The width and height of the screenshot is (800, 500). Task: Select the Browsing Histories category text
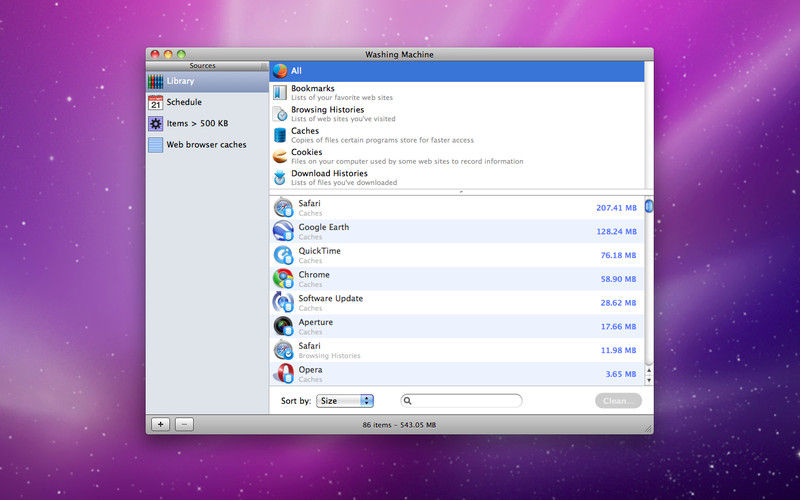[328, 110]
